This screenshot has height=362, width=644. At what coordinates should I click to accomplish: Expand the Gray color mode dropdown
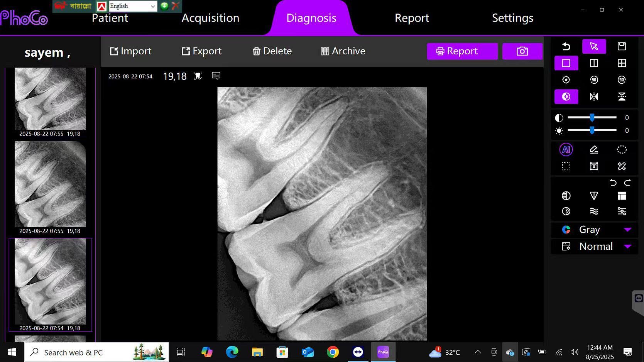[627, 230]
